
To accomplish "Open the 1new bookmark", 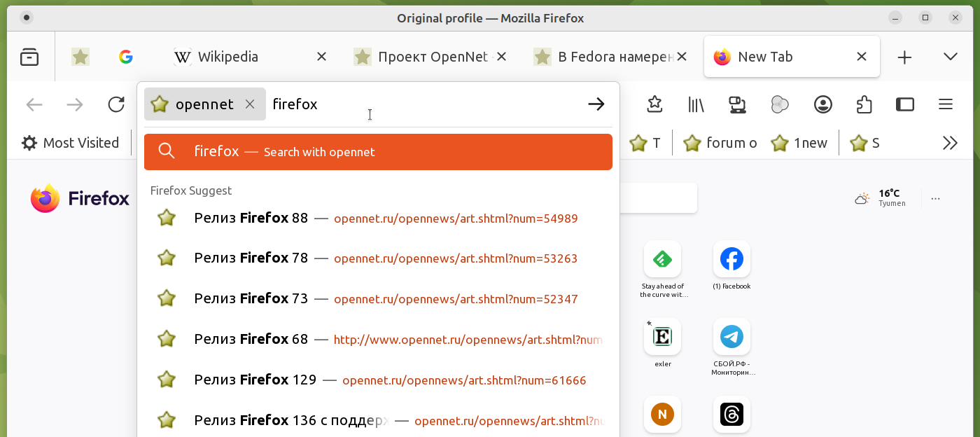I will click(x=799, y=143).
